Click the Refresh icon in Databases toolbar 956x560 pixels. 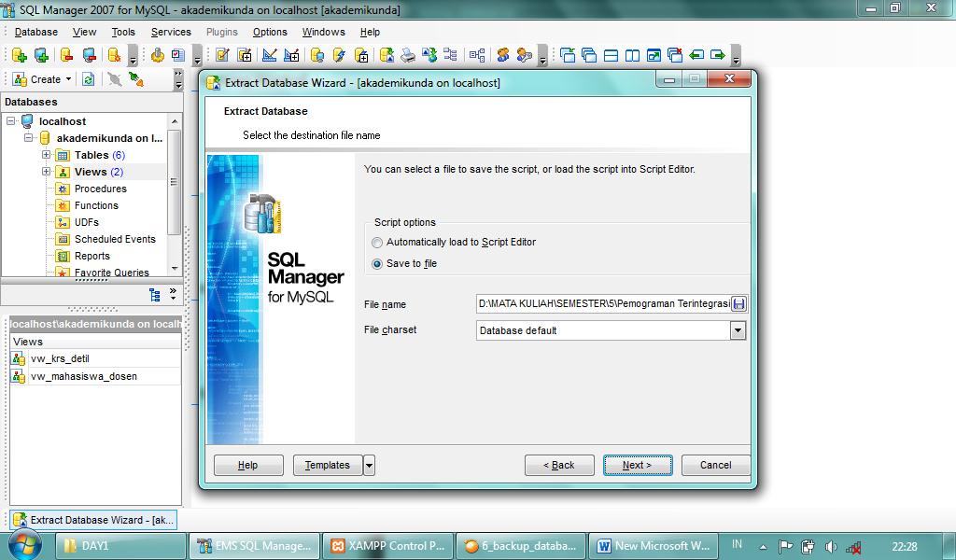(x=89, y=79)
